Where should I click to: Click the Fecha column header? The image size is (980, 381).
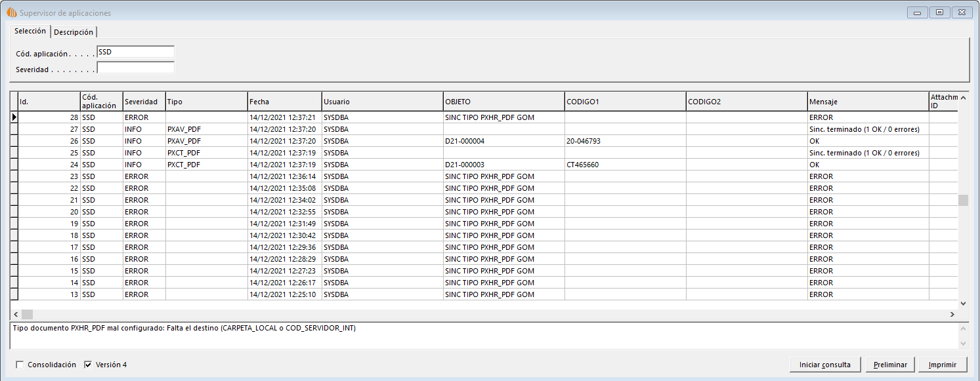click(x=284, y=102)
